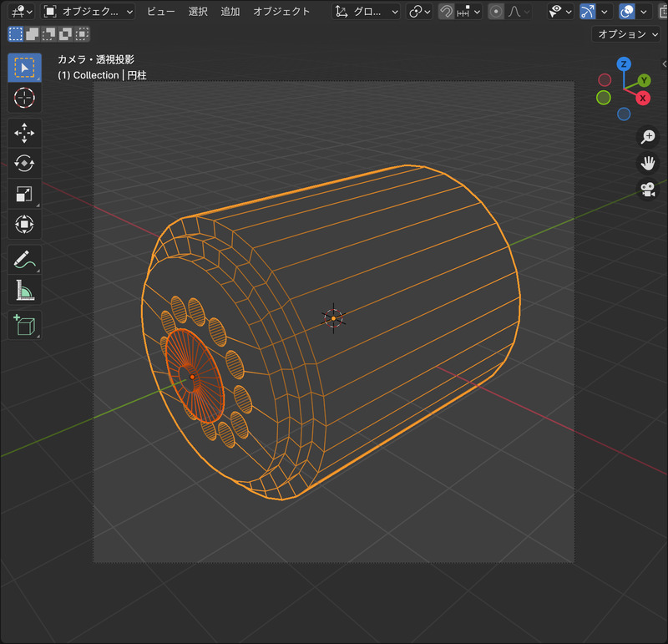Activate the Rotate tool
Image resolution: width=668 pixels, height=644 pixels.
(24, 163)
